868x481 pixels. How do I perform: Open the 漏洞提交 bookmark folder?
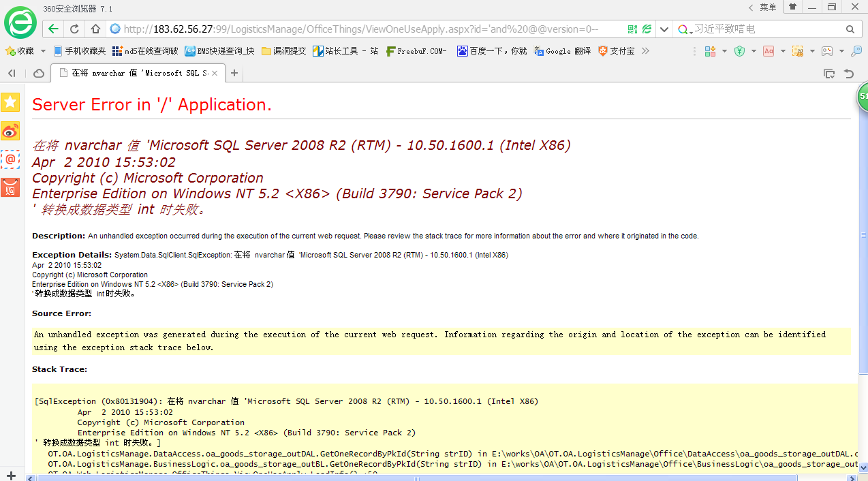(x=284, y=51)
